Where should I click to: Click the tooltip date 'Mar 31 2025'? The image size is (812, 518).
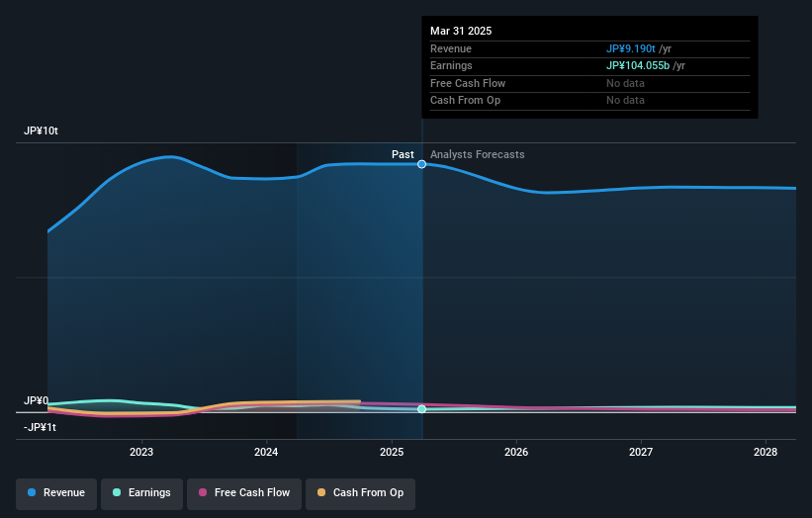461,31
